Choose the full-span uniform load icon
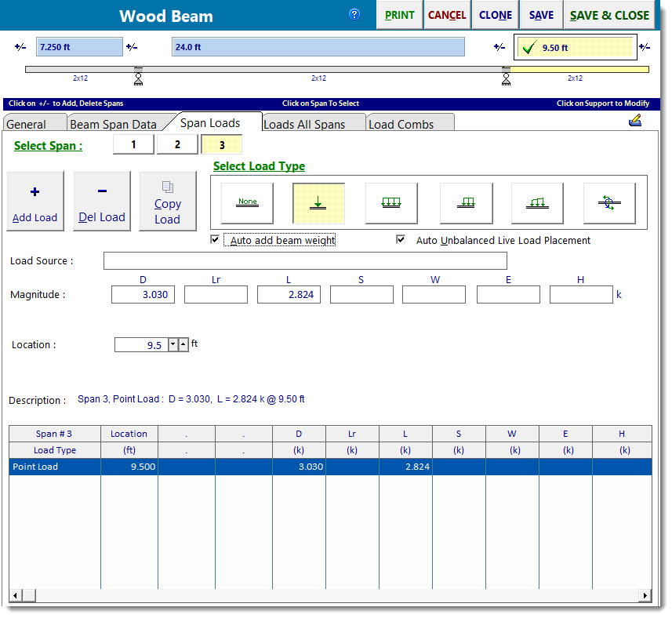The width and height of the screenshot is (672, 618). [x=391, y=203]
